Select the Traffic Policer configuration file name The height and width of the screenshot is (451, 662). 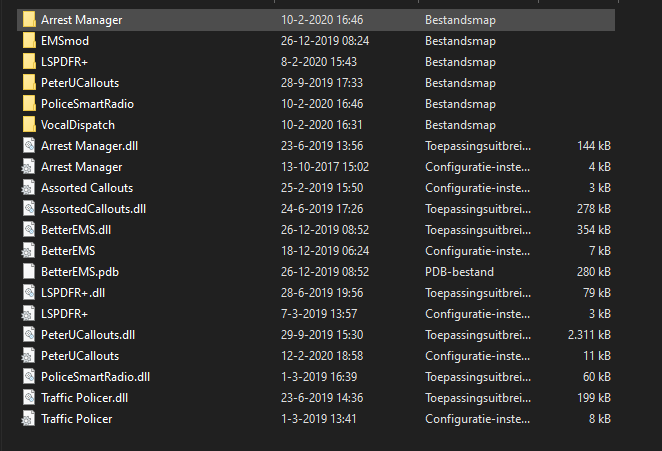point(76,418)
